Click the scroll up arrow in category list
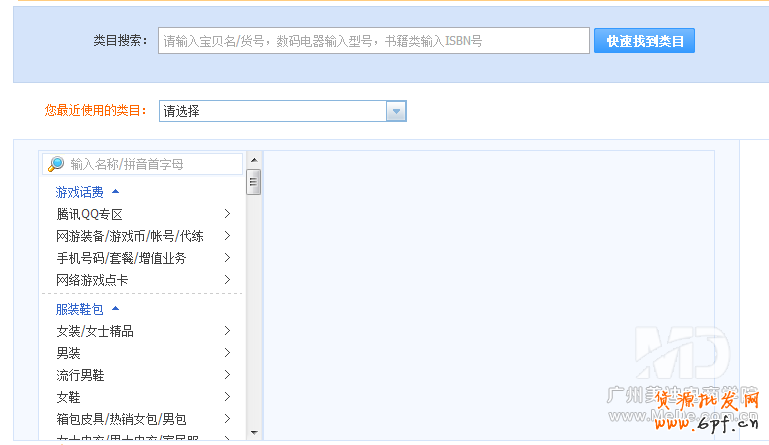The height and width of the screenshot is (445, 769). (254, 160)
